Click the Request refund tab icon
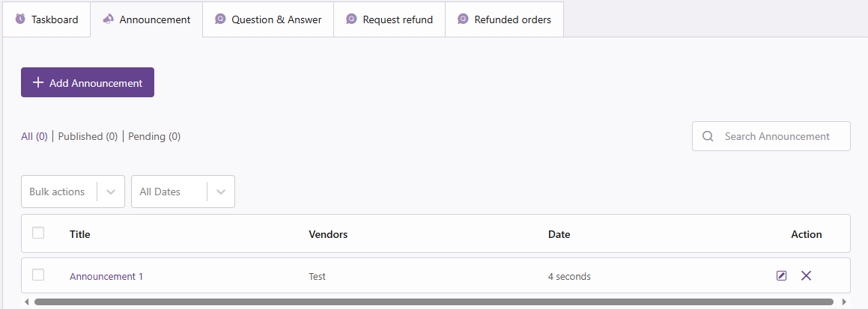The width and height of the screenshot is (868, 309). pos(351,19)
